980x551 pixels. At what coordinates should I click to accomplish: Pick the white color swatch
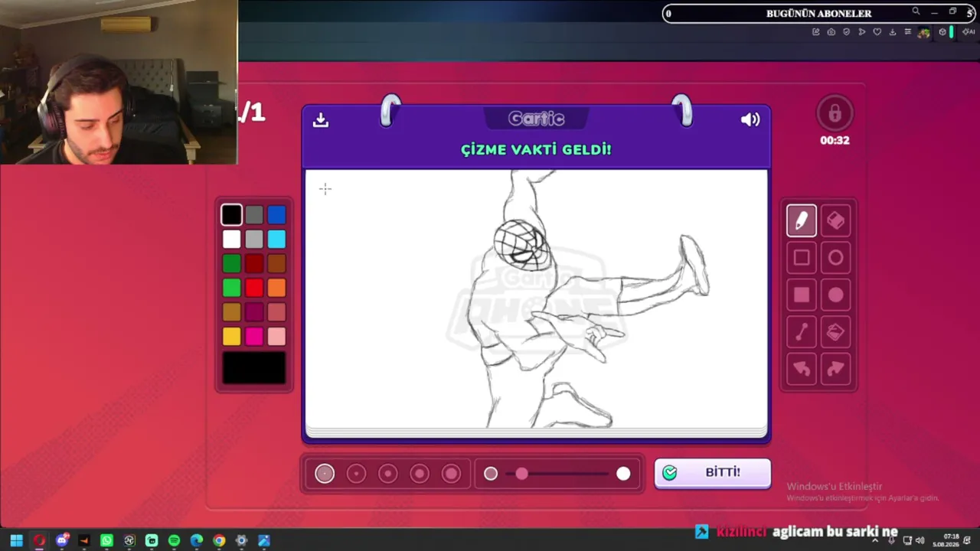click(x=231, y=240)
